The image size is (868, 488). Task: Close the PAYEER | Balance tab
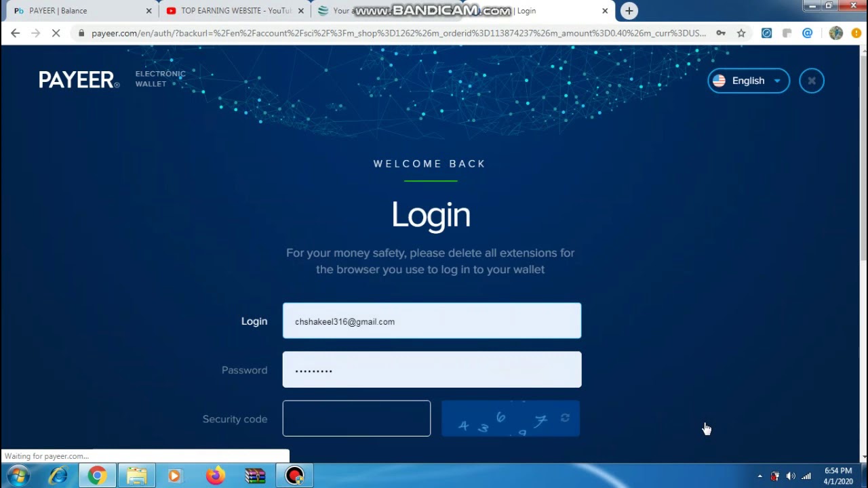tap(149, 11)
